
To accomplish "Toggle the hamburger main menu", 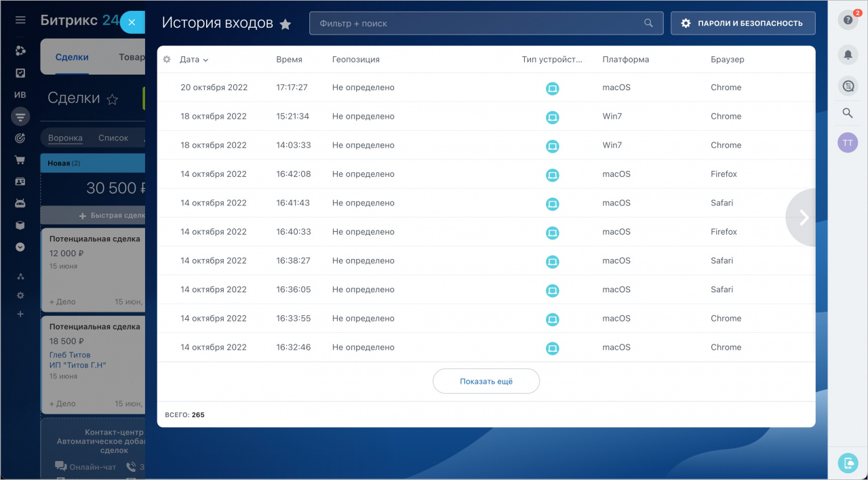I will (20, 20).
